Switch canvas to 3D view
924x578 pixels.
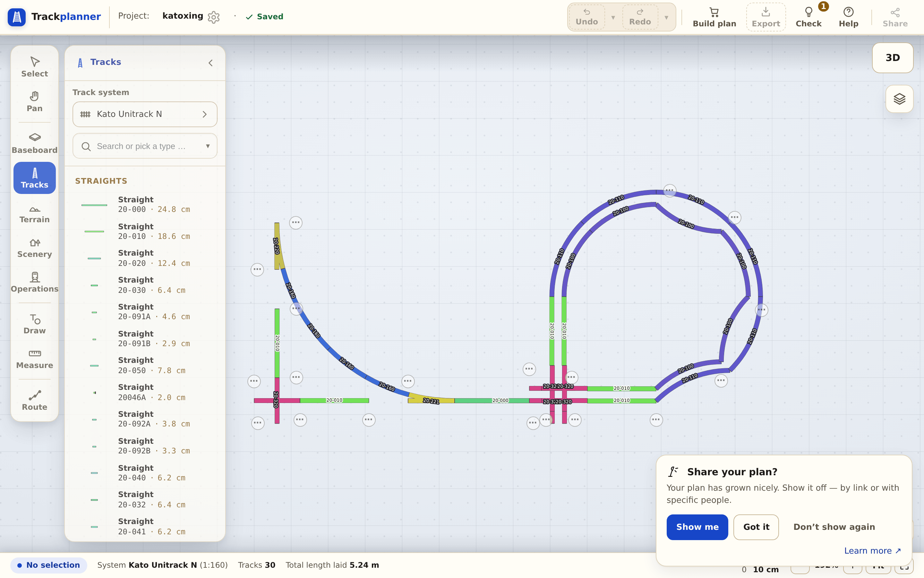click(x=893, y=58)
